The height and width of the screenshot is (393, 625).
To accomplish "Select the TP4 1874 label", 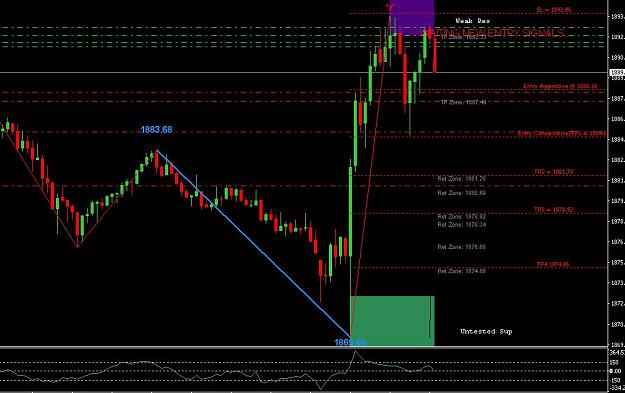I will 553,264.
